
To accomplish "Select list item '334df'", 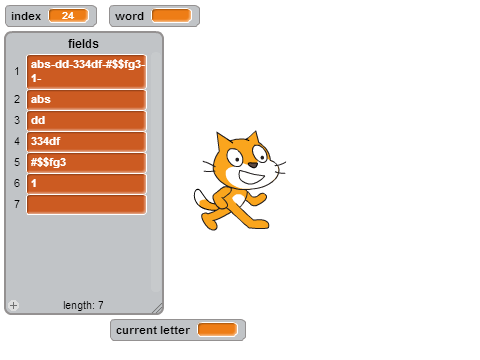I will 87,142.
